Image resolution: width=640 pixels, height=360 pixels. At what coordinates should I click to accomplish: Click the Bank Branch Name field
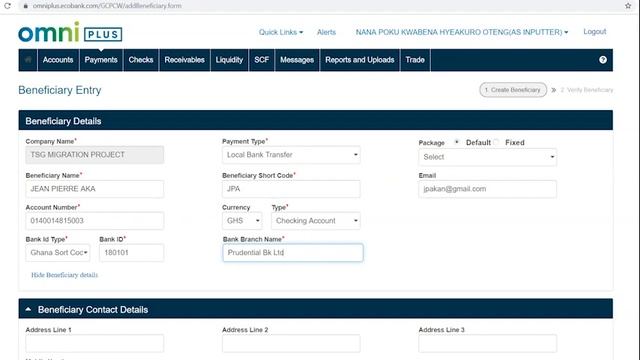[x=293, y=253]
